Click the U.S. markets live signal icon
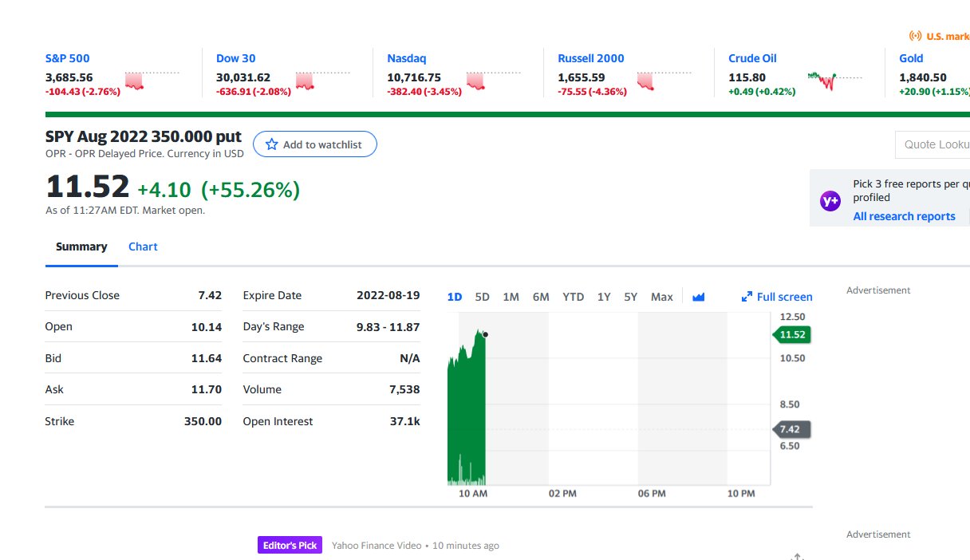The image size is (970, 560). (916, 36)
